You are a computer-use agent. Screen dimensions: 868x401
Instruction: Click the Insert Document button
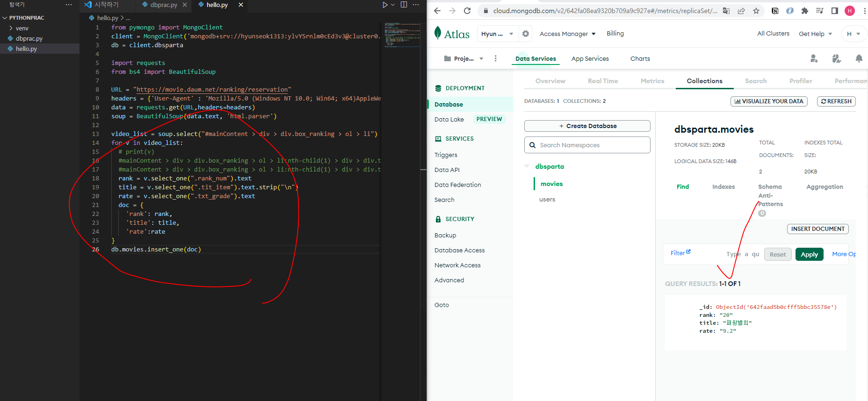[x=818, y=229]
